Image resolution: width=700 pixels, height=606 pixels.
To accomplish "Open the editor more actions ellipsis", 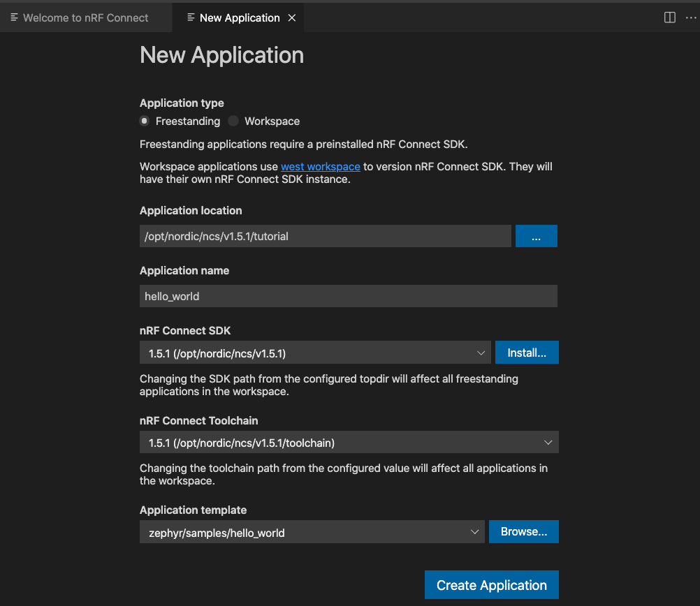I will (691, 17).
